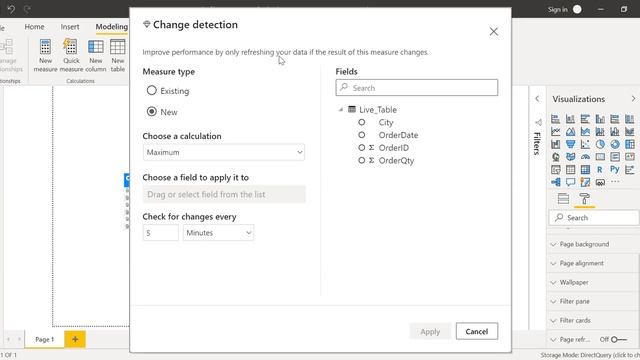
Task: Expand the Filters pane left chevron
Action: [537, 99]
